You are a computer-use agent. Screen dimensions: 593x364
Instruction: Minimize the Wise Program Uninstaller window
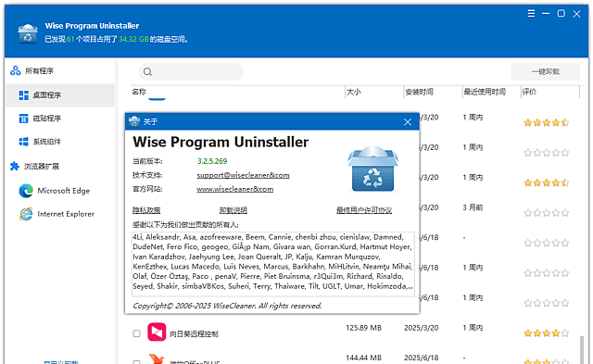click(x=546, y=14)
